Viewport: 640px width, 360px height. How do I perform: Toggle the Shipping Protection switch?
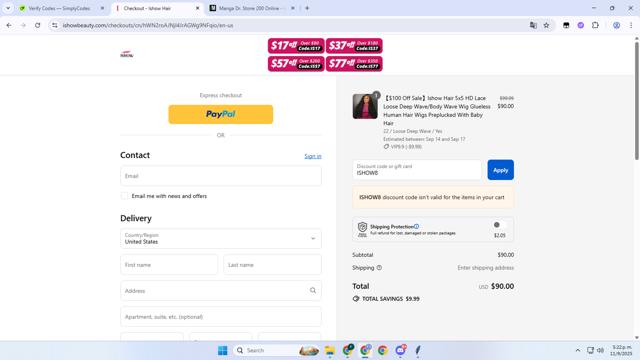500,225
